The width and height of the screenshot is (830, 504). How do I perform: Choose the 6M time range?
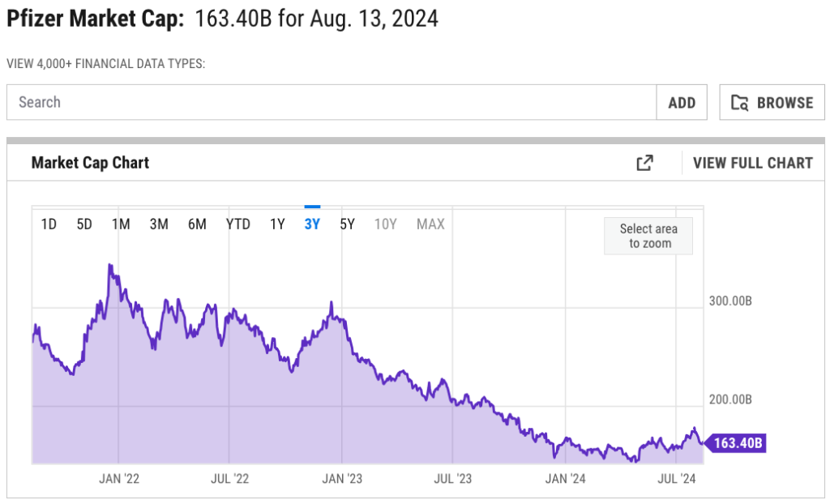(197, 224)
